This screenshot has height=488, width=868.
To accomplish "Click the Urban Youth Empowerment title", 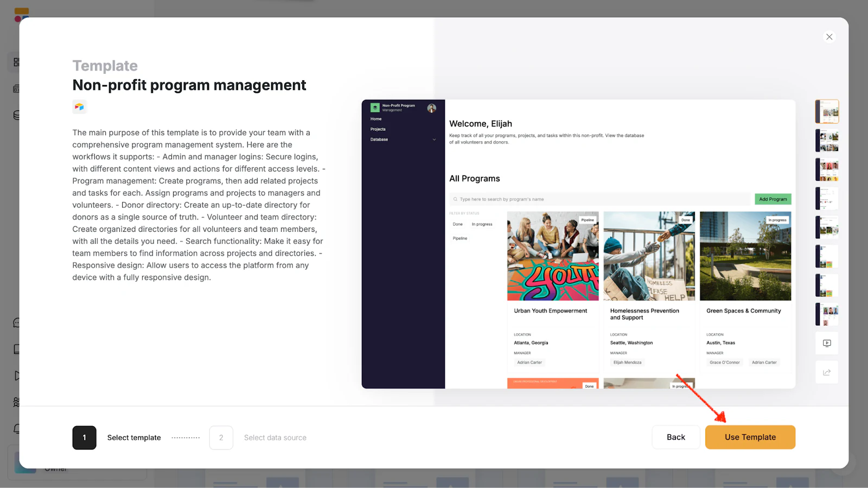I will [x=551, y=311].
